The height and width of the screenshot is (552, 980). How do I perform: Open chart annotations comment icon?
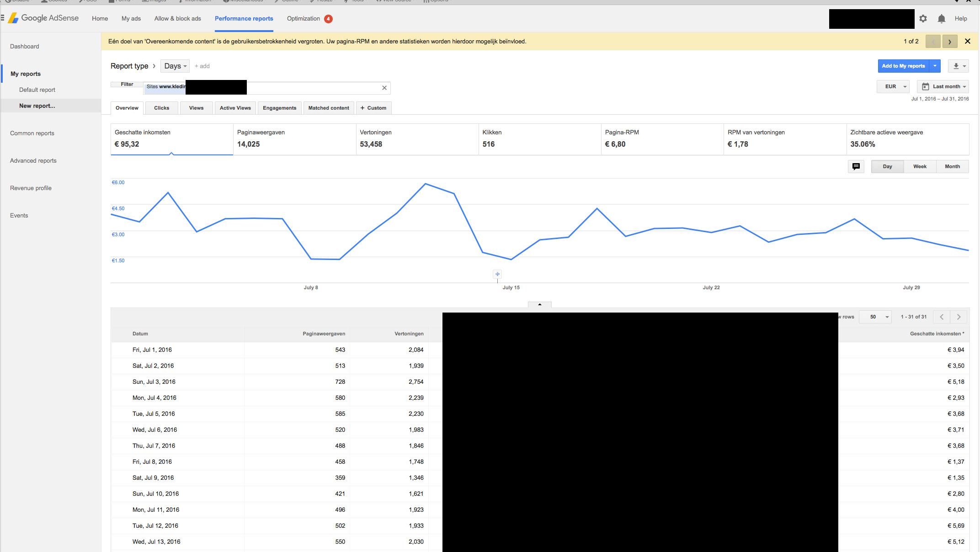[x=856, y=166]
